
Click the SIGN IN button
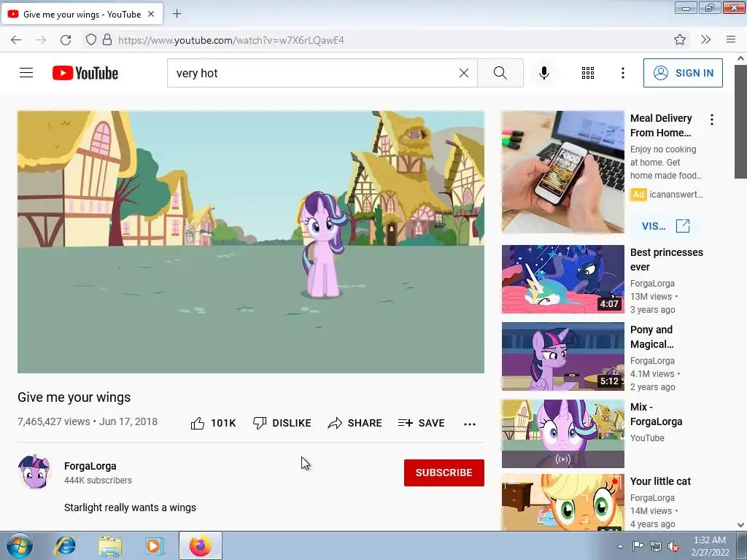click(683, 73)
